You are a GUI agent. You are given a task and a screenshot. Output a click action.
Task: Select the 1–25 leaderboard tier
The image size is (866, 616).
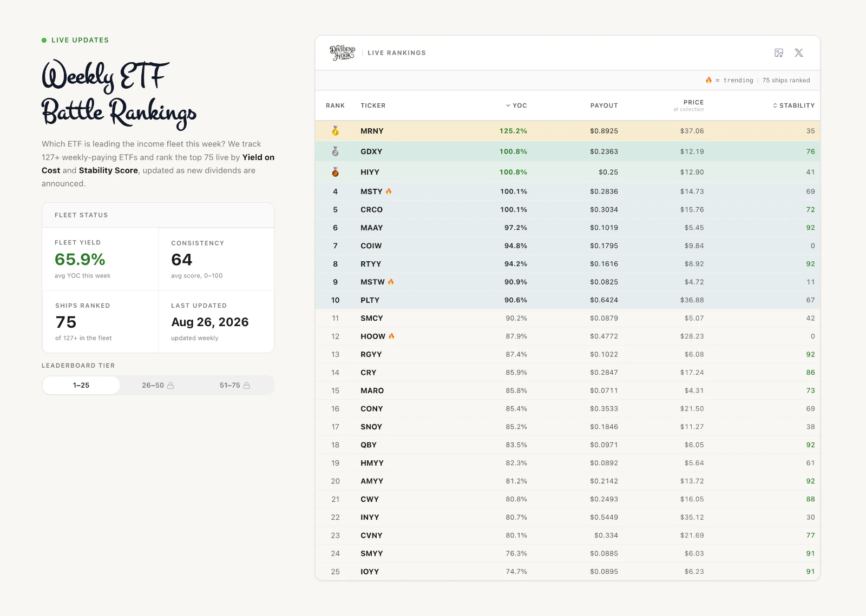[81, 385]
